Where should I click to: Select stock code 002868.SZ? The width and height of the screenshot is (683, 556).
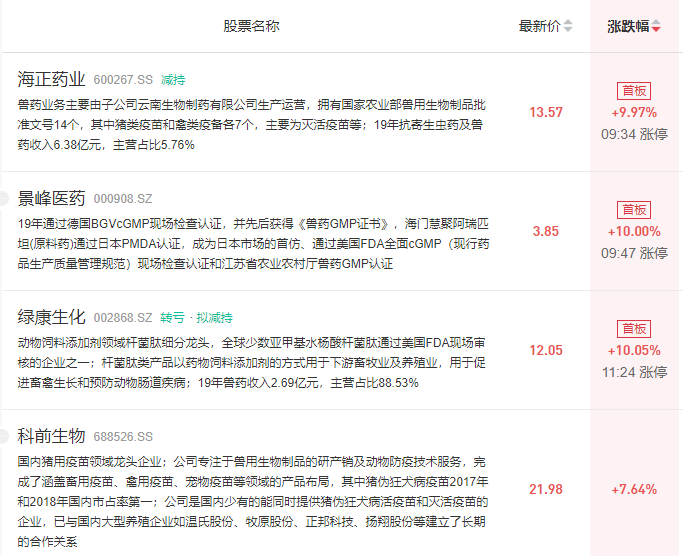[x=123, y=318]
